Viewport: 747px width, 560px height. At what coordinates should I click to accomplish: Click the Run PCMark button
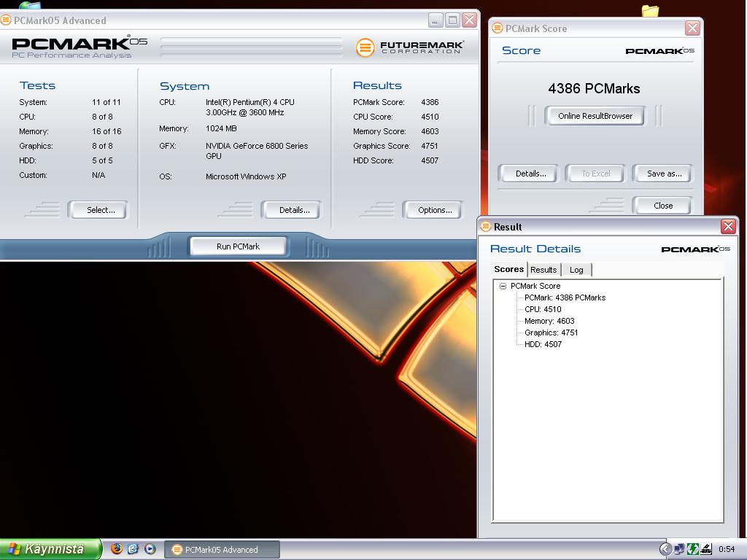click(x=238, y=246)
